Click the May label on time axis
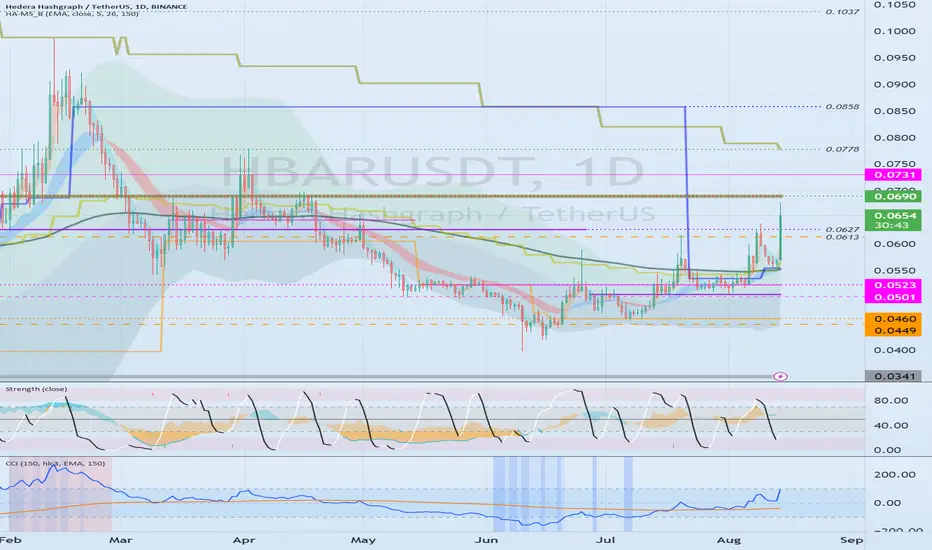This screenshot has height=550, width=932. click(x=363, y=540)
